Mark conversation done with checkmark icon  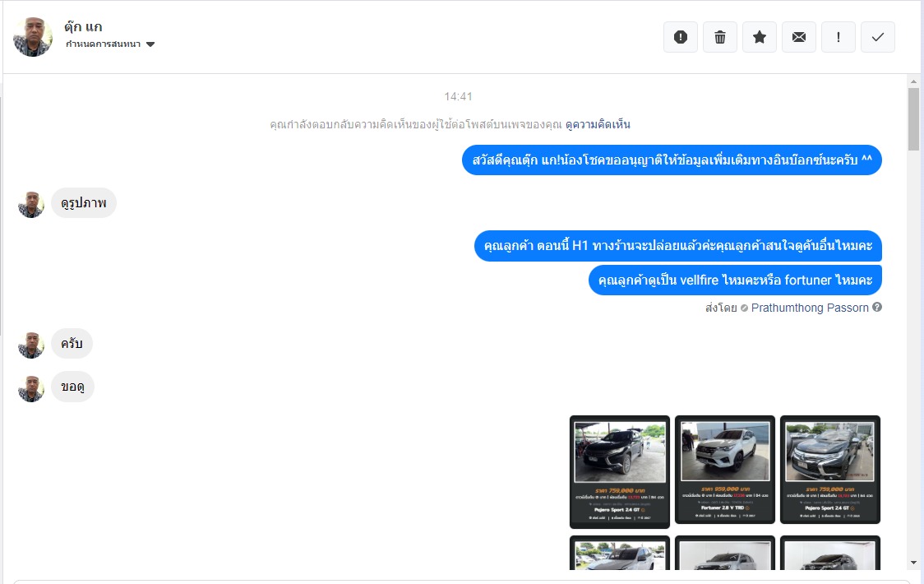(x=878, y=37)
